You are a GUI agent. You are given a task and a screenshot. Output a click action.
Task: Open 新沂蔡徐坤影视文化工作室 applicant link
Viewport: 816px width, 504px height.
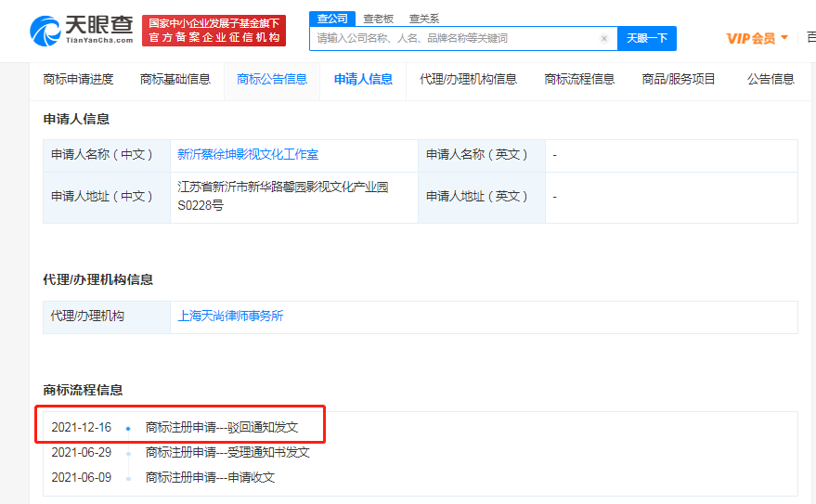pos(248,154)
